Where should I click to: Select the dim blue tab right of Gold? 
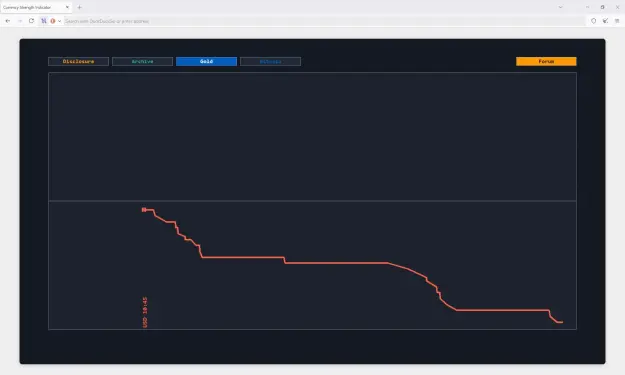[x=270, y=61]
